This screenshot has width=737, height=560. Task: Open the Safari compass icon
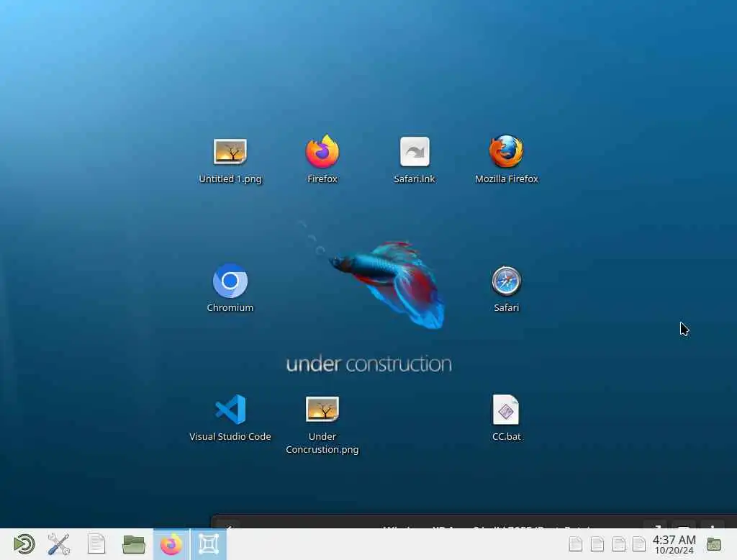pyautogui.click(x=506, y=281)
